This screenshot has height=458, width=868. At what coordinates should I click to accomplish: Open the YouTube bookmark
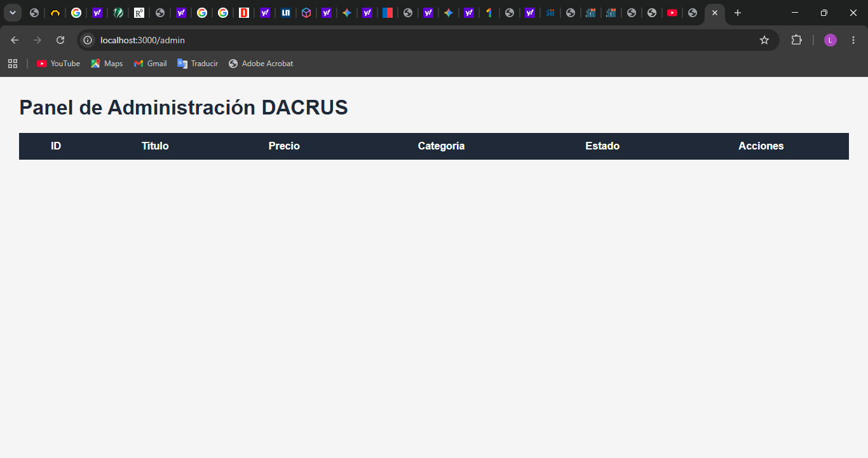pyautogui.click(x=58, y=64)
